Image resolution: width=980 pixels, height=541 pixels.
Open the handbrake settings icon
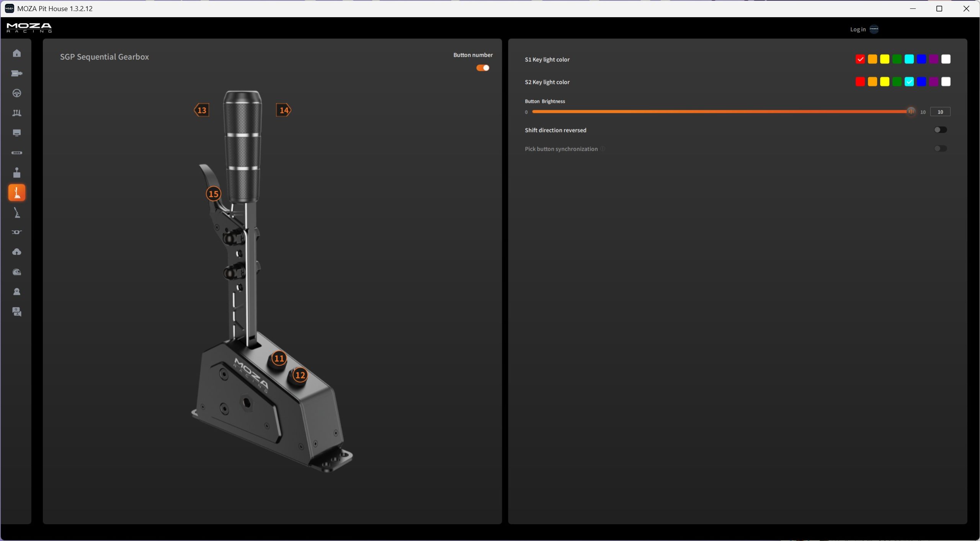(x=17, y=212)
